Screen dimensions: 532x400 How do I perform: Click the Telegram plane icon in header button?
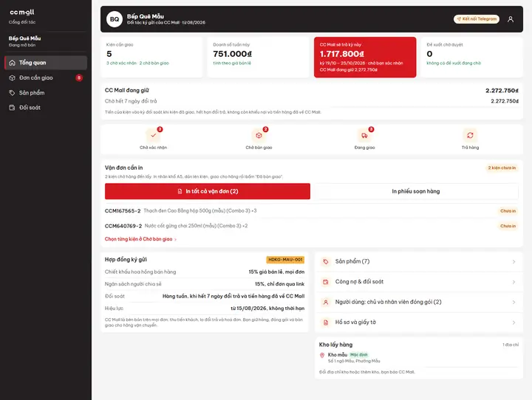(459, 19)
